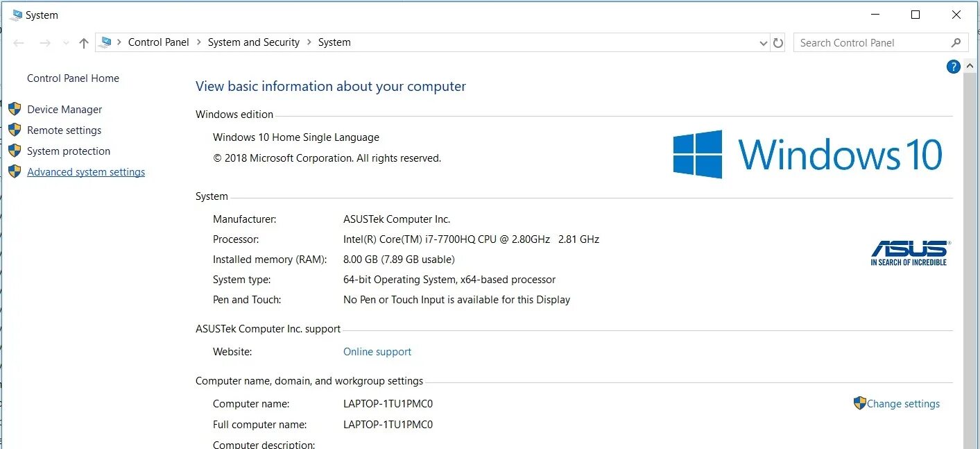Go back with the Back arrow

(x=19, y=43)
